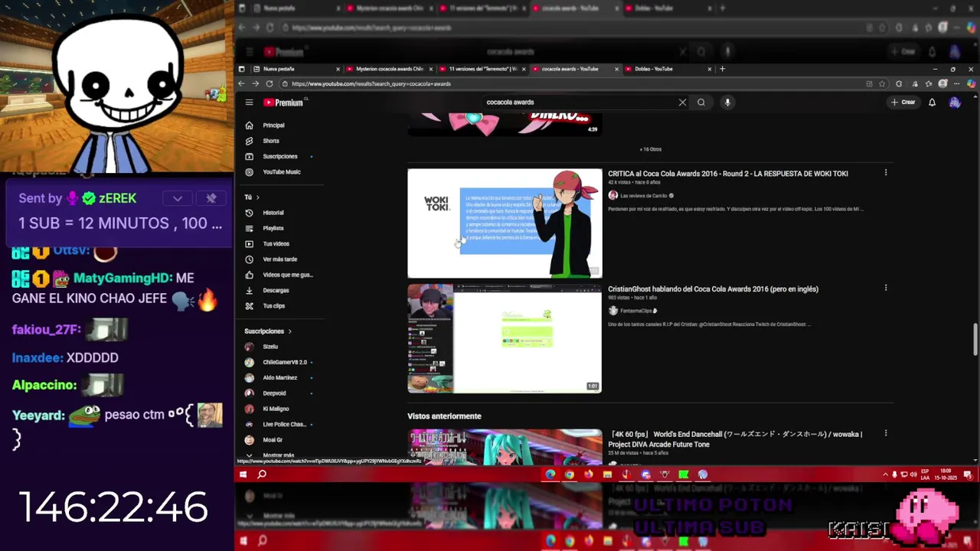Screen dimensions: 980x551
Task: Start voice search with microphone
Action: coord(727,103)
